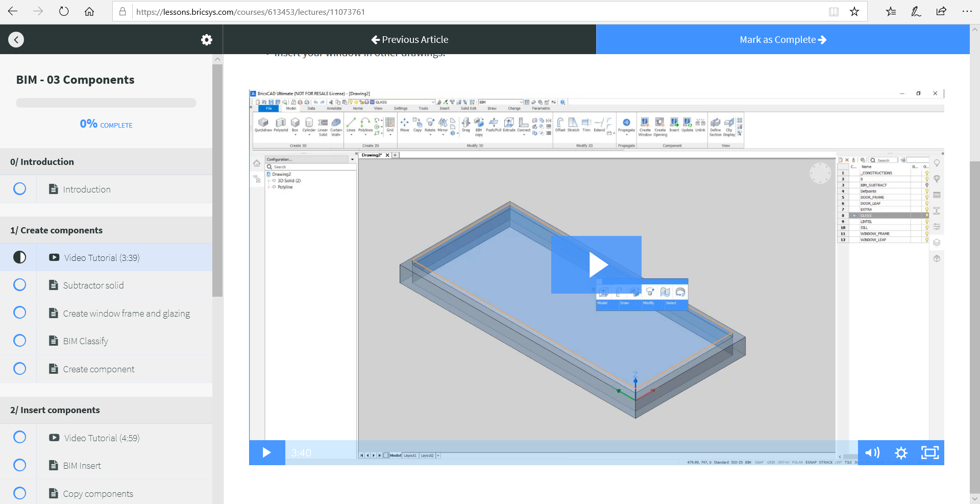Image resolution: width=980 pixels, height=504 pixels.
Task: View site security via the lock icon
Action: pos(122,11)
